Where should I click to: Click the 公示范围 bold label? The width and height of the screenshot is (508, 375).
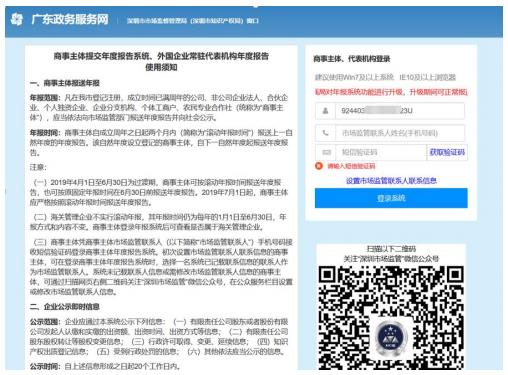tap(45, 322)
